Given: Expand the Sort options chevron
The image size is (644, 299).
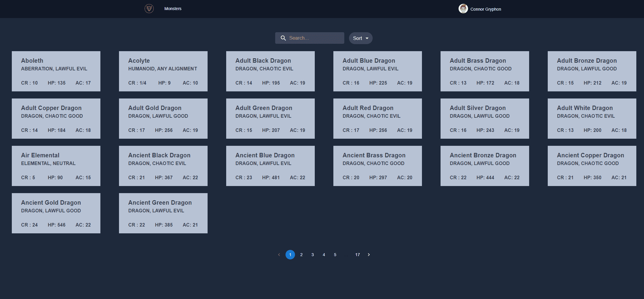Looking at the screenshot, I should (x=367, y=38).
